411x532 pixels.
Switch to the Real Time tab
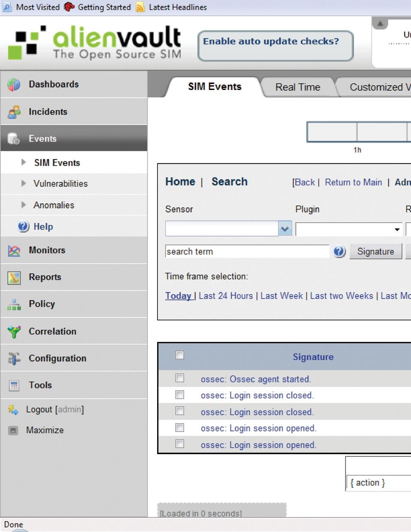coord(298,87)
